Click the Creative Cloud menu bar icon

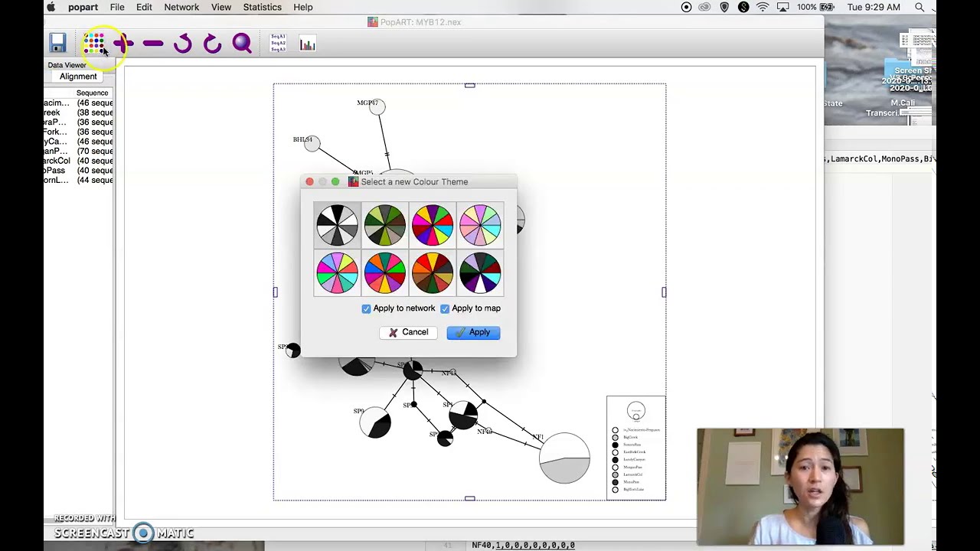(705, 7)
